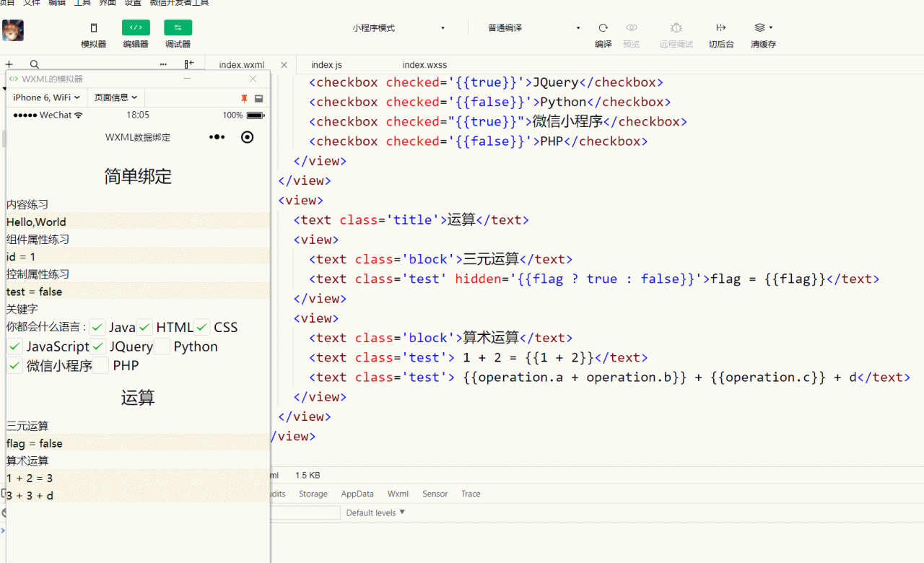This screenshot has width=924, height=563.
Task: Toggle the green editor (编辑器) icon
Action: 136,28
